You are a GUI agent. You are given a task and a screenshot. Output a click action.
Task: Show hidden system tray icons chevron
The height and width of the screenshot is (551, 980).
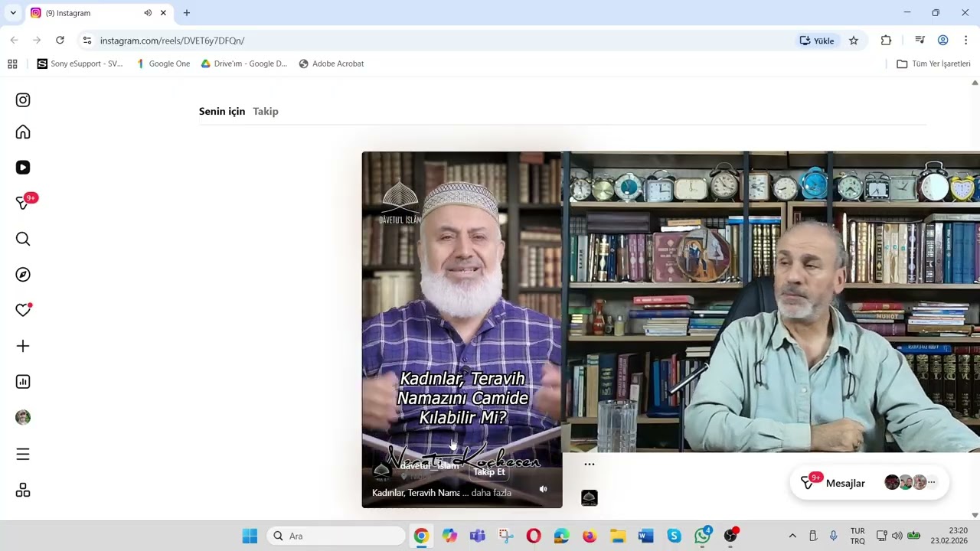pyautogui.click(x=792, y=536)
